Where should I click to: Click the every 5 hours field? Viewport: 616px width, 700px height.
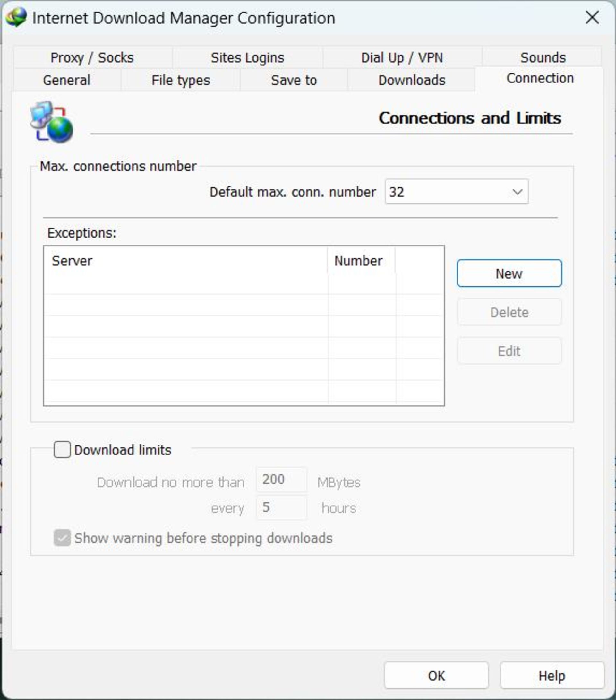tap(281, 507)
